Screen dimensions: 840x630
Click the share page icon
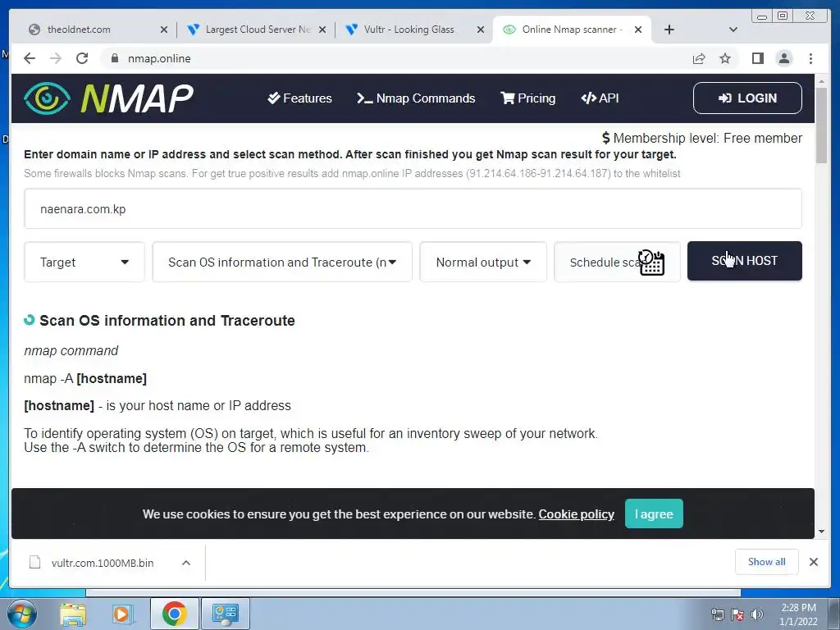[x=699, y=58]
